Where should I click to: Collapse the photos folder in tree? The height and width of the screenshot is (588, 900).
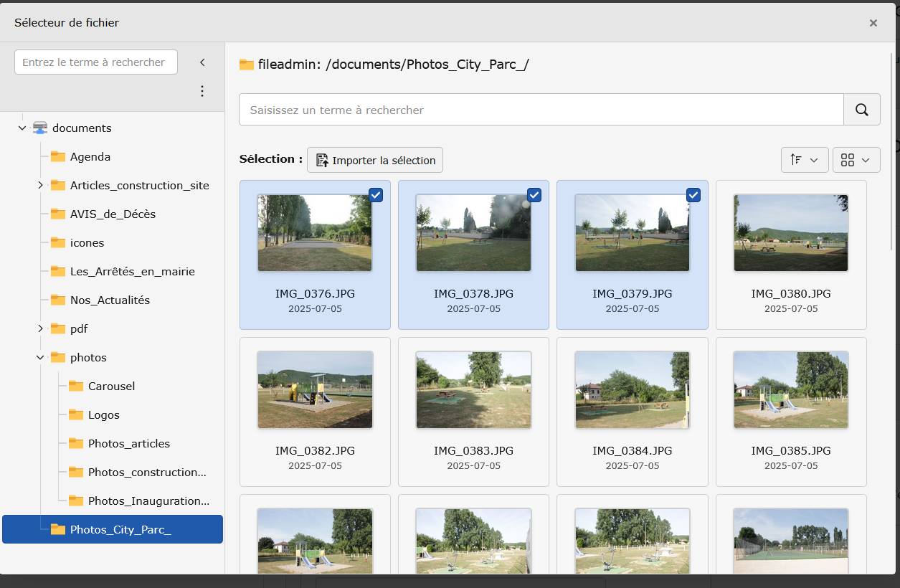coord(40,357)
